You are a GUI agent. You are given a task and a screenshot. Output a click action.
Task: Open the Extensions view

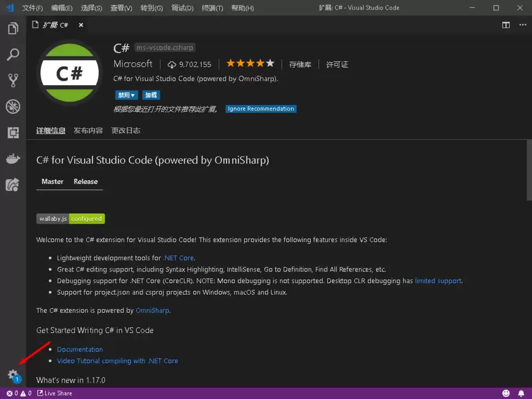(13, 132)
